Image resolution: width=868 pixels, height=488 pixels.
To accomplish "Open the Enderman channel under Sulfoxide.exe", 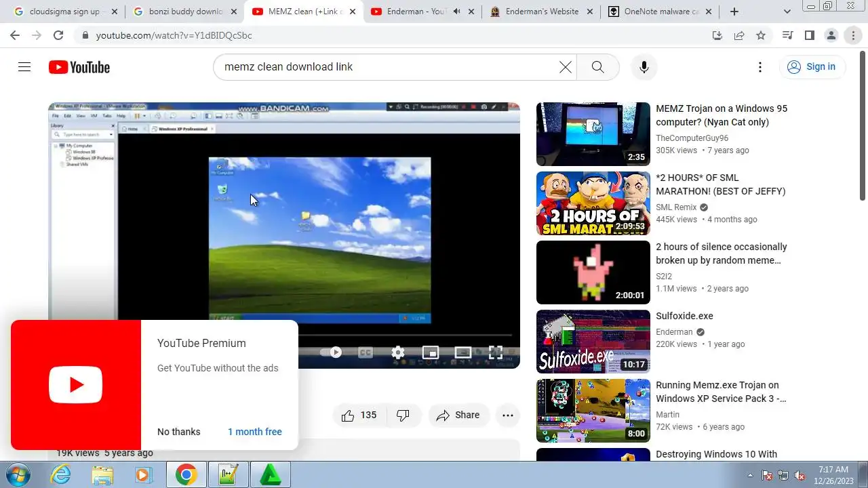I will click(674, 332).
